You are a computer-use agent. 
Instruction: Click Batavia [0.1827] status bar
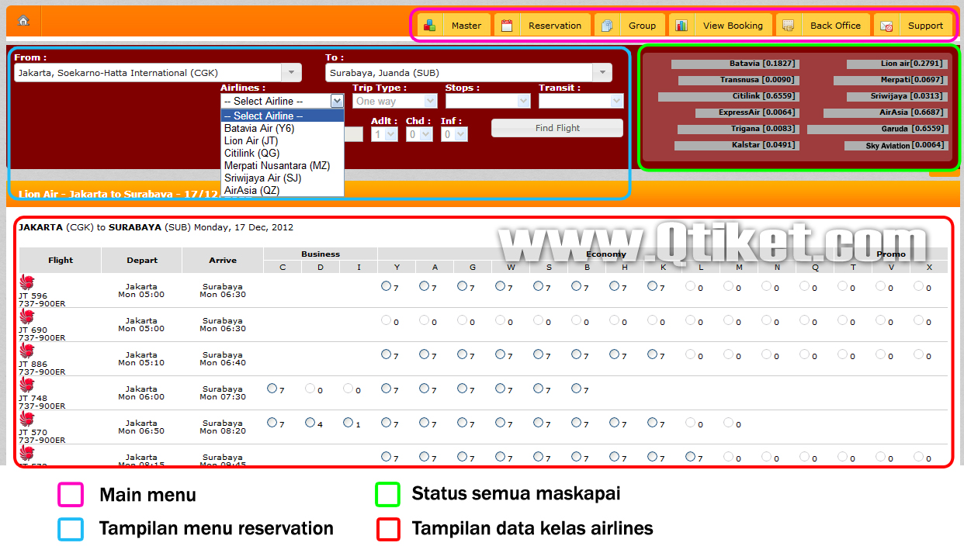734,64
